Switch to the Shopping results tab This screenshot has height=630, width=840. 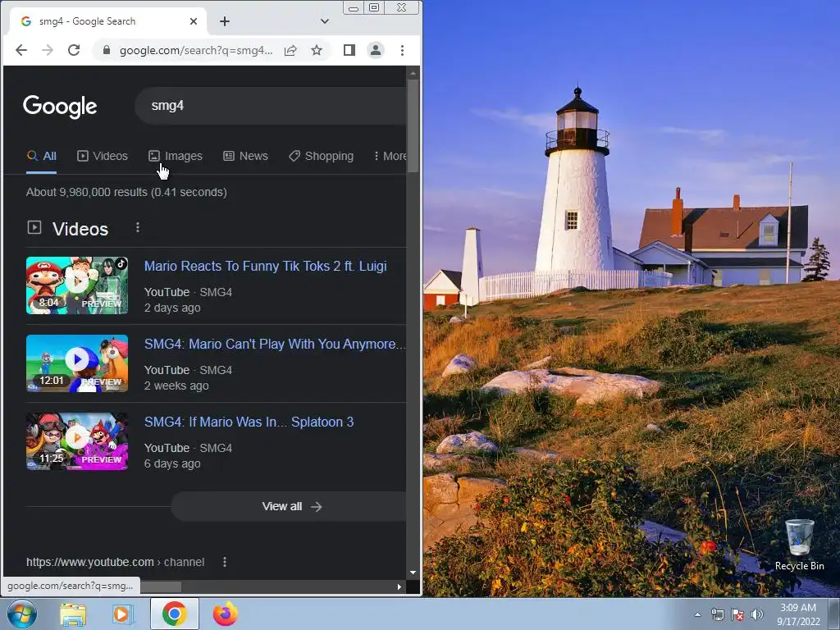tap(321, 156)
